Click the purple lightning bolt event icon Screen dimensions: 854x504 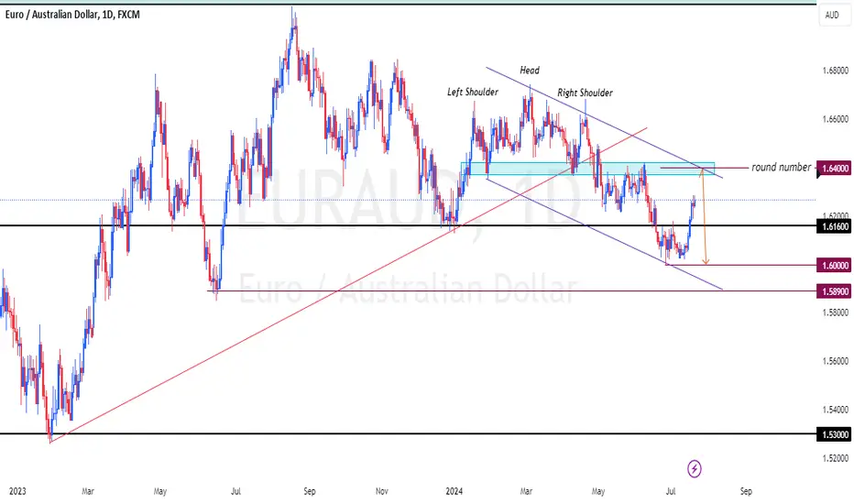pos(694,468)
